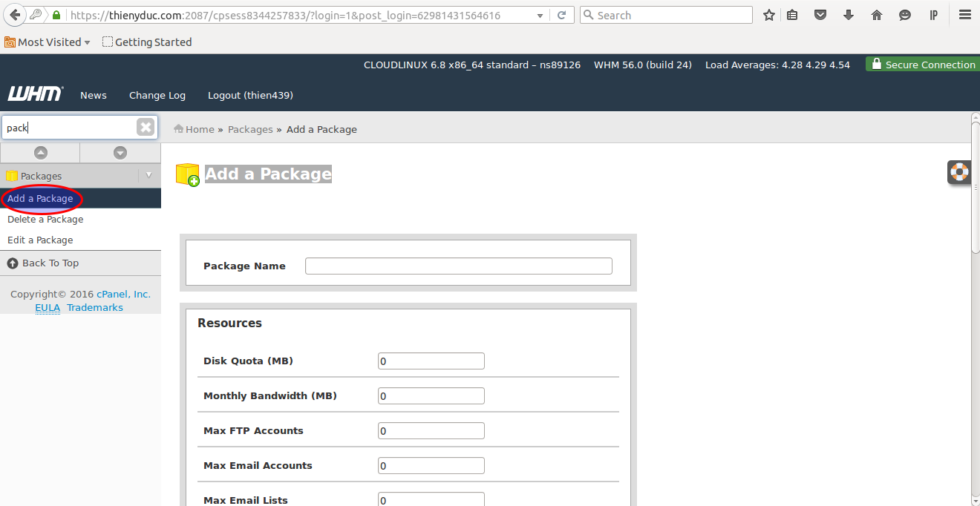Select Delete a Package in sidebar

(x=45, y=219)
